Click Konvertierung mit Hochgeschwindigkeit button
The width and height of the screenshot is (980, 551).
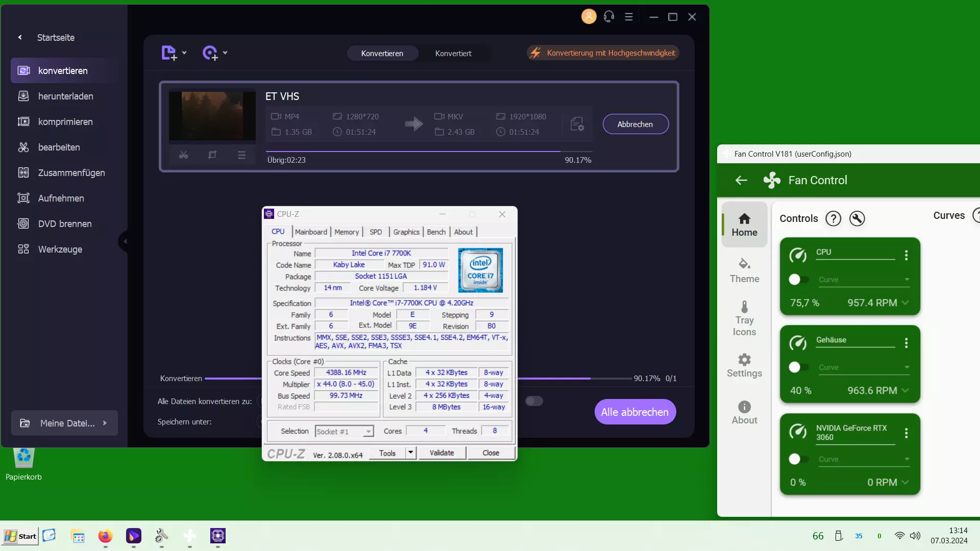tap(603, 53)
